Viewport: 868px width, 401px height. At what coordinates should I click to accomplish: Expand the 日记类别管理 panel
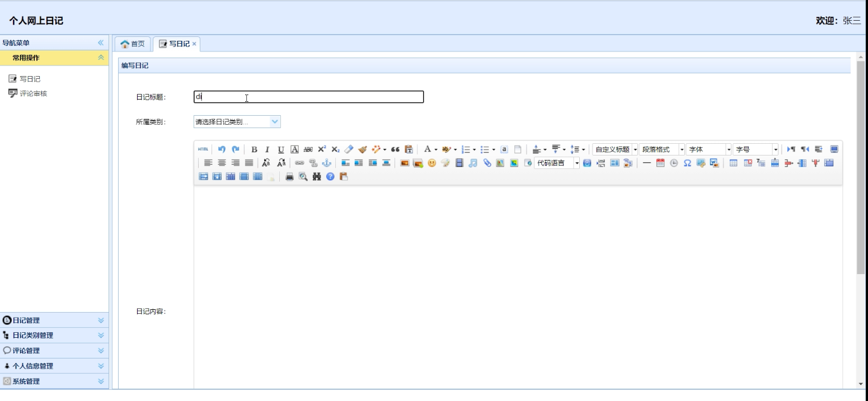tap(54, 335)
